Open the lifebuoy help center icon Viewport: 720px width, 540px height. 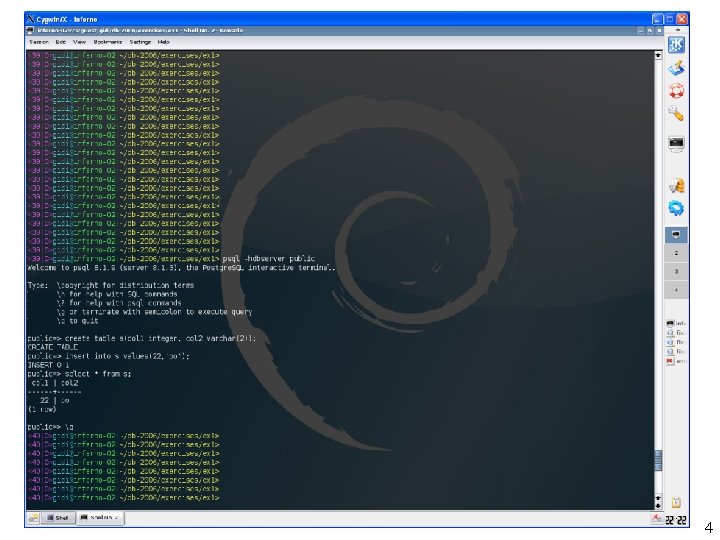point(676,90)
